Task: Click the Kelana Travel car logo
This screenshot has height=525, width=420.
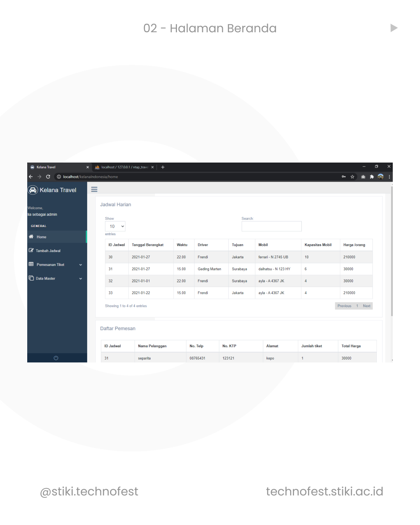Action: (33, 190)
